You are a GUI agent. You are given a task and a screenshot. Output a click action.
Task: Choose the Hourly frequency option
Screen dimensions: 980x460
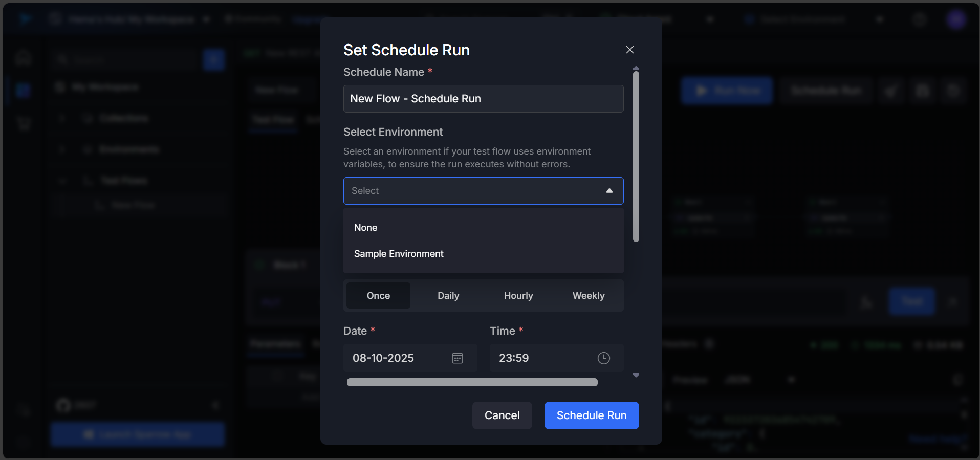pos(518,296)
